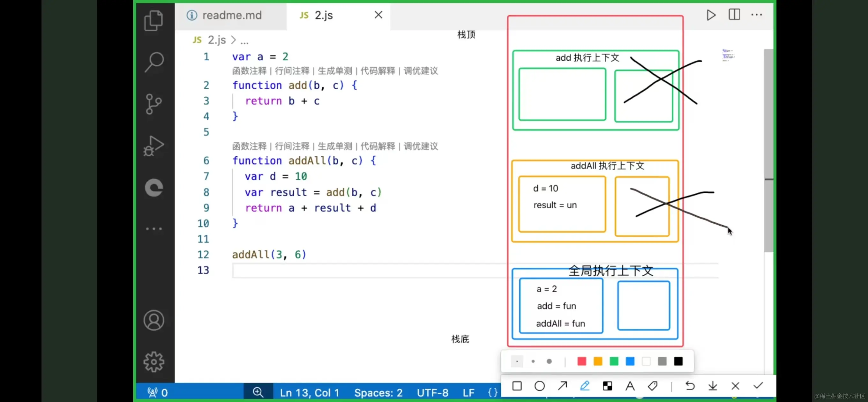Switch to the 2.js tab

coord(323,15)
